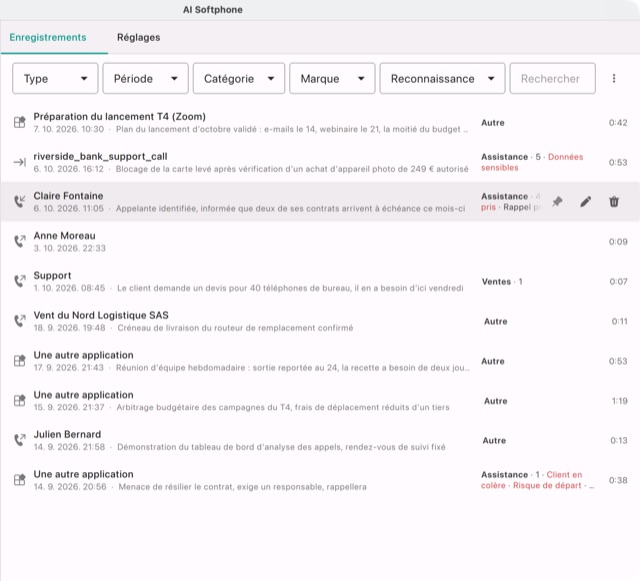The width and height of the screenshot is (640, 581).
Task: Click the import arrow icon for riverside_bank_support_call
Action: click(x=20, y=162)
